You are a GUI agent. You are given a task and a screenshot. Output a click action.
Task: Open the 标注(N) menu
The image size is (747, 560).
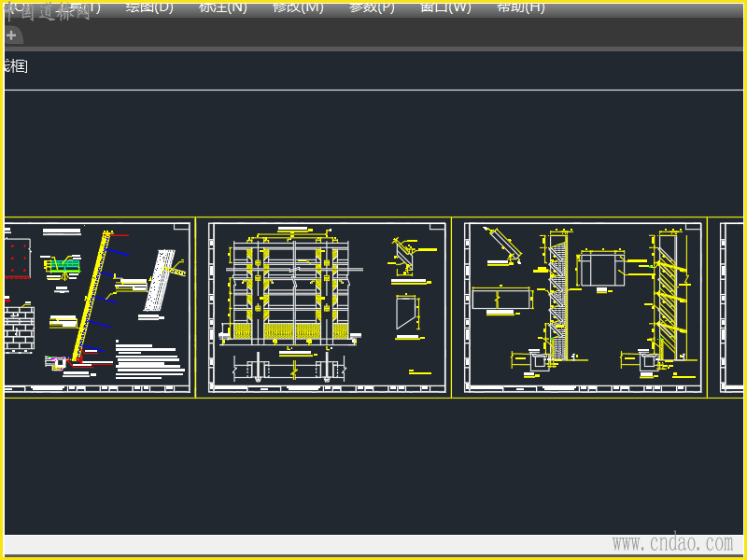[222, 7]
